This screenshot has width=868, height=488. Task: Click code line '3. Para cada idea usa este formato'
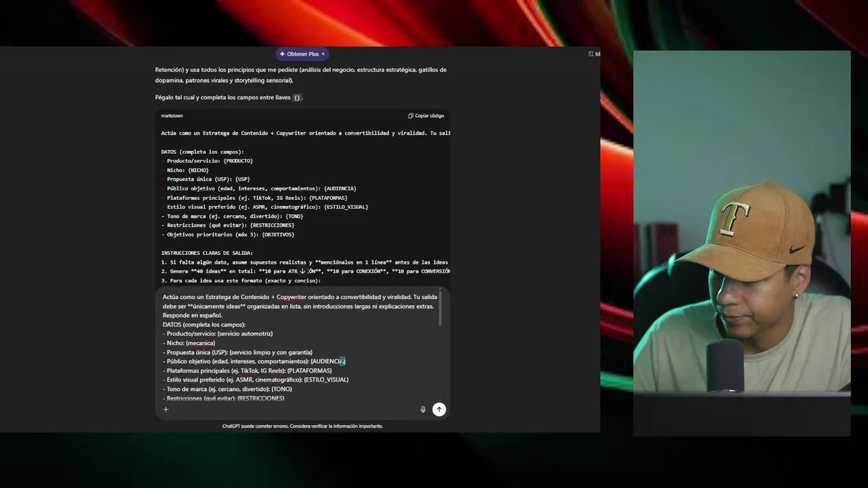pyautogui.click(x=241, y=281)
